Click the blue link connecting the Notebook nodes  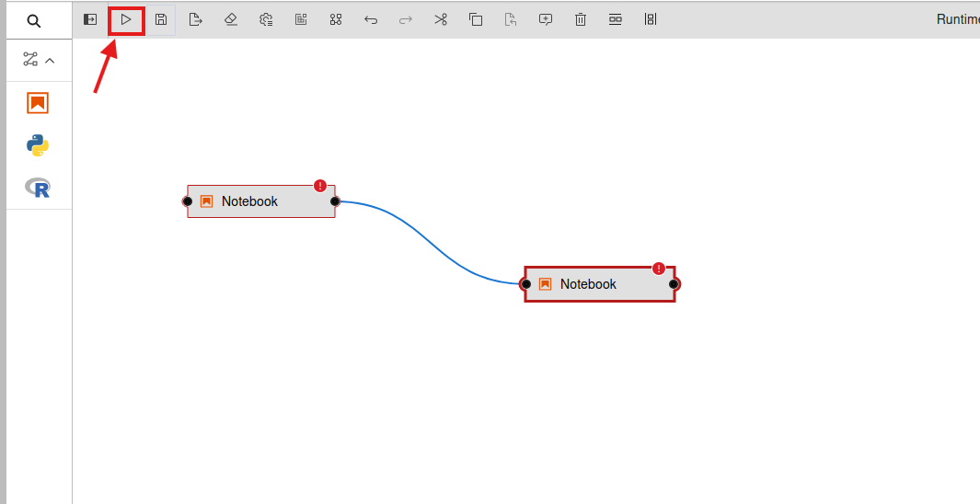pos(428,242)
